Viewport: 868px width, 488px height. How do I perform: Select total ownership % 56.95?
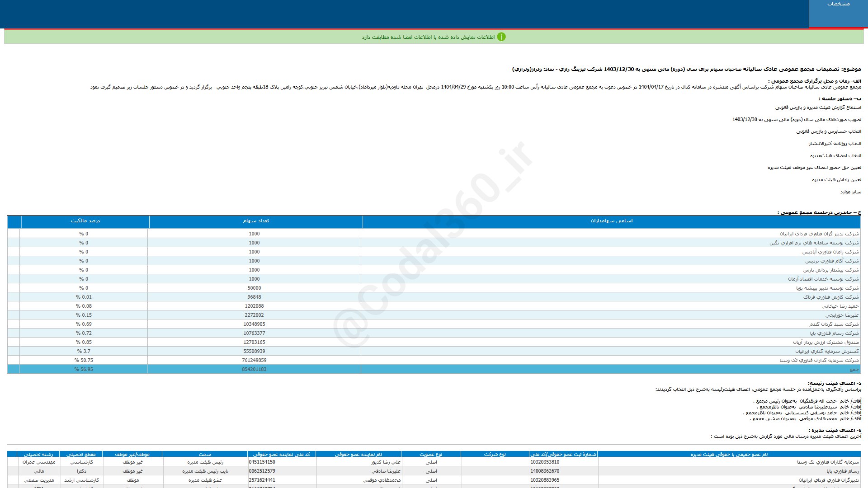click(84, 370)
